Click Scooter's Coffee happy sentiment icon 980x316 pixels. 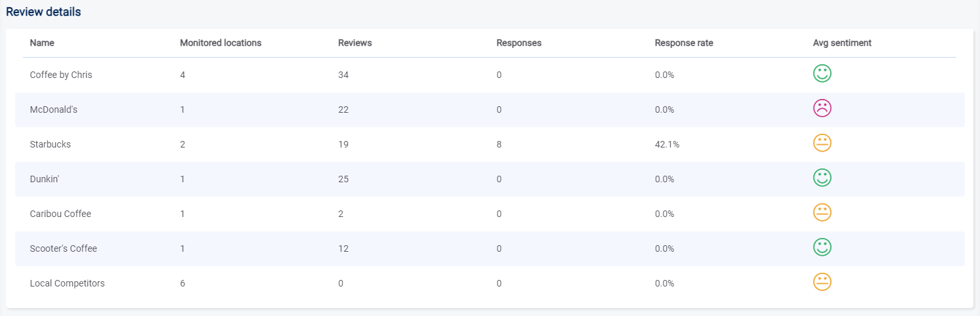click(x=822, y=247)
